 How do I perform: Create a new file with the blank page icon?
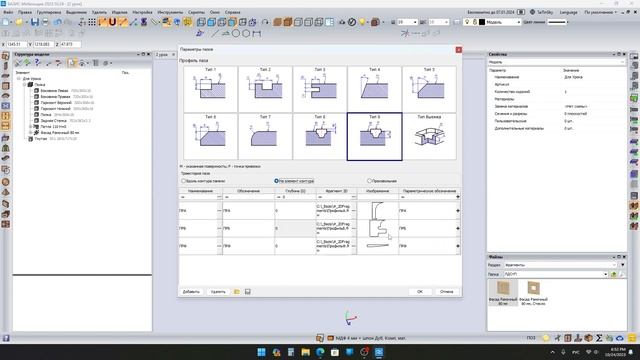point(6,22)
